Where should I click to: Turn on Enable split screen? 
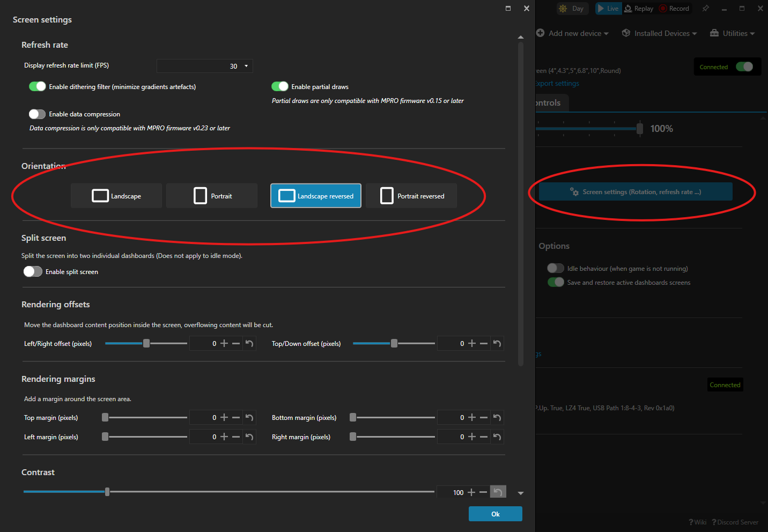pyautogui.click(x=33, y=272)
